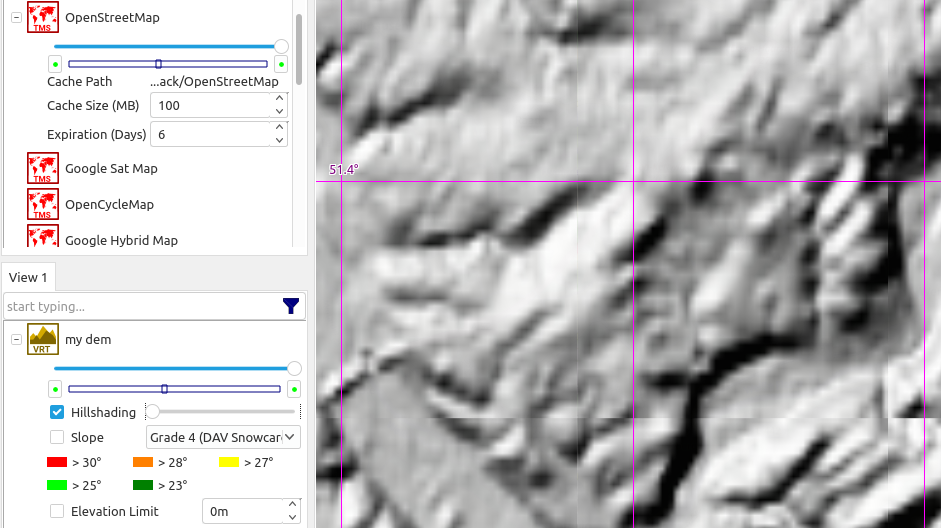Open the Grade 4 slope dropdown

coord(223,437)
